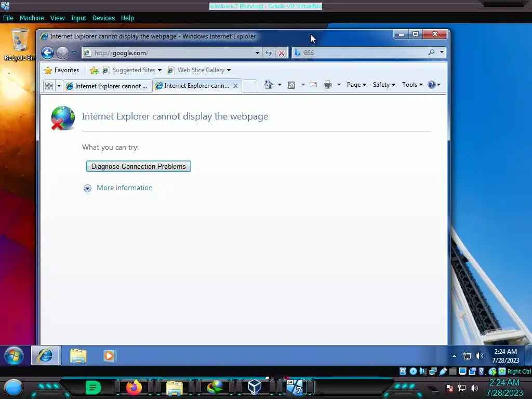Screen dimensions: 532x399
Task: Click the host Action Center flag icon
Action: [449, 388]
